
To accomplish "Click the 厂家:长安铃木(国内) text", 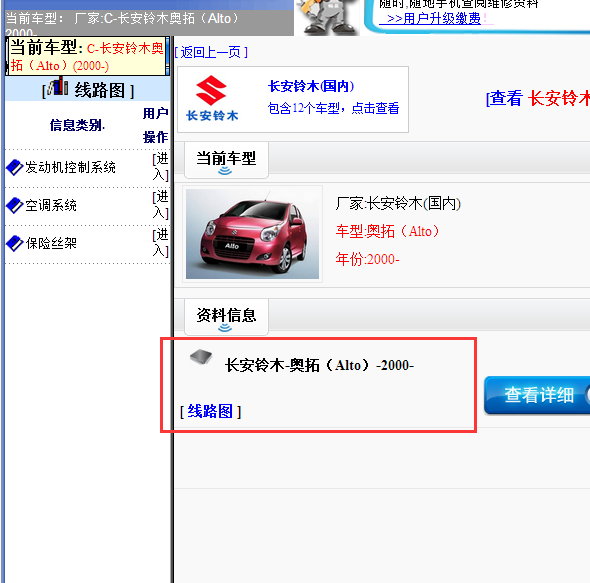I will [x=398, y=204].
